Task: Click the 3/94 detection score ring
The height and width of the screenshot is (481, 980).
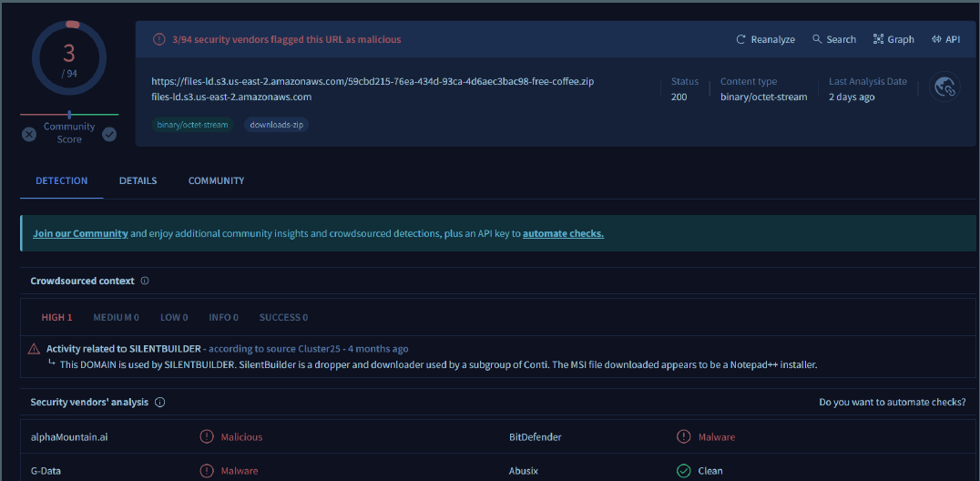Action: [69, 59]
